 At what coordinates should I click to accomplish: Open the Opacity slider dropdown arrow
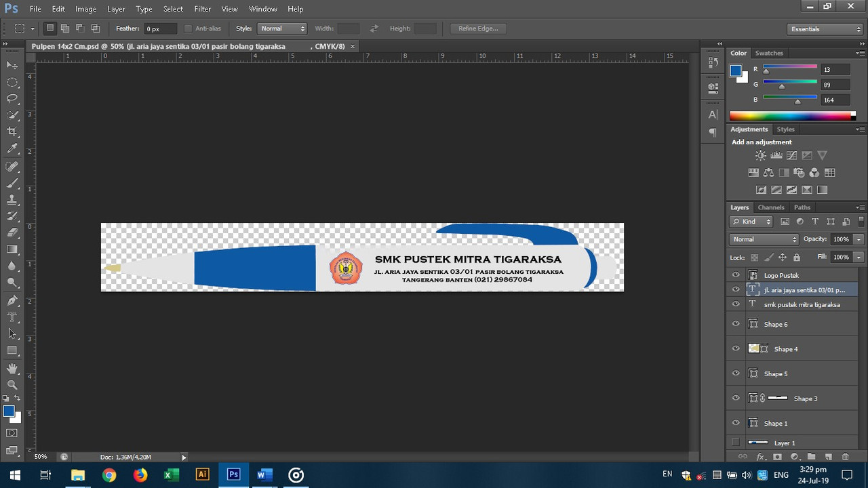coord(859,239)
